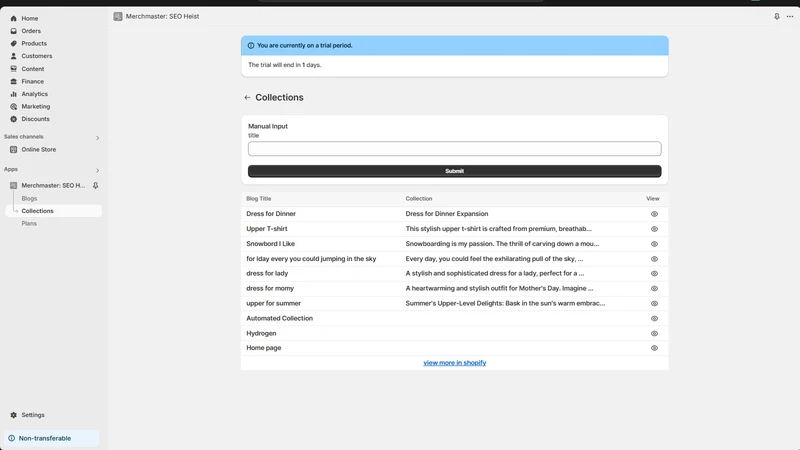
Task: View the dress for lady row eye icon
Action: coord(654,273)
